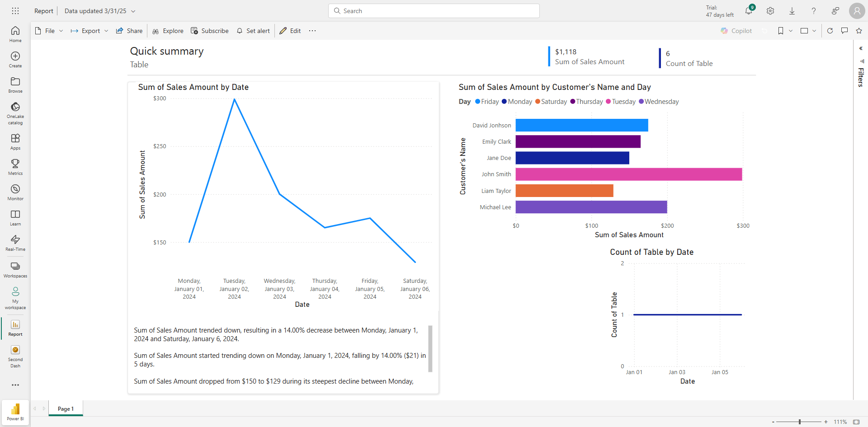Open the Metrics trophy icon
Viewport: 868px width, 427px height.
[x=15, y=166]
